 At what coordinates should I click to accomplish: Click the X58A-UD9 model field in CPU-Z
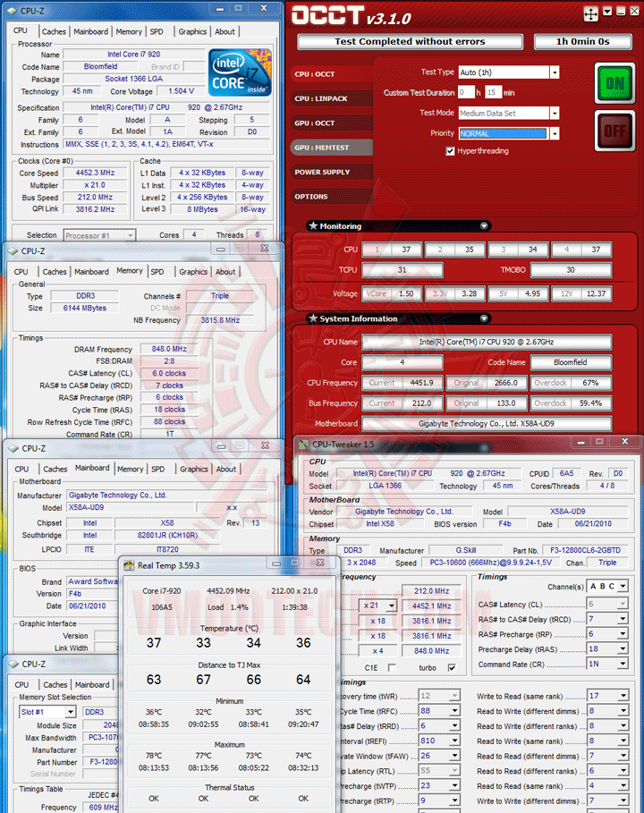[x=131, y=508]
